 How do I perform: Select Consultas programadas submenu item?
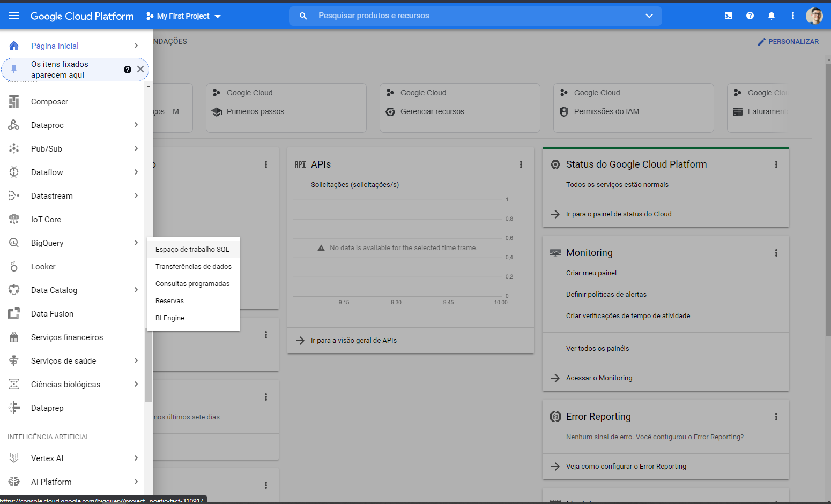pos(194,283)
